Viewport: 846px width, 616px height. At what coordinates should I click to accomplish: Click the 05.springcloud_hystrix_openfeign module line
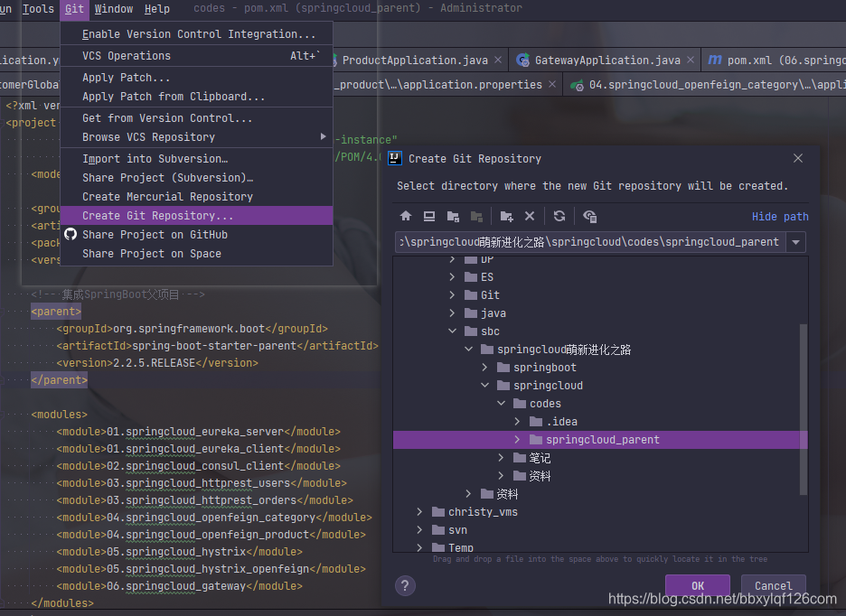[x=211, y=568]
